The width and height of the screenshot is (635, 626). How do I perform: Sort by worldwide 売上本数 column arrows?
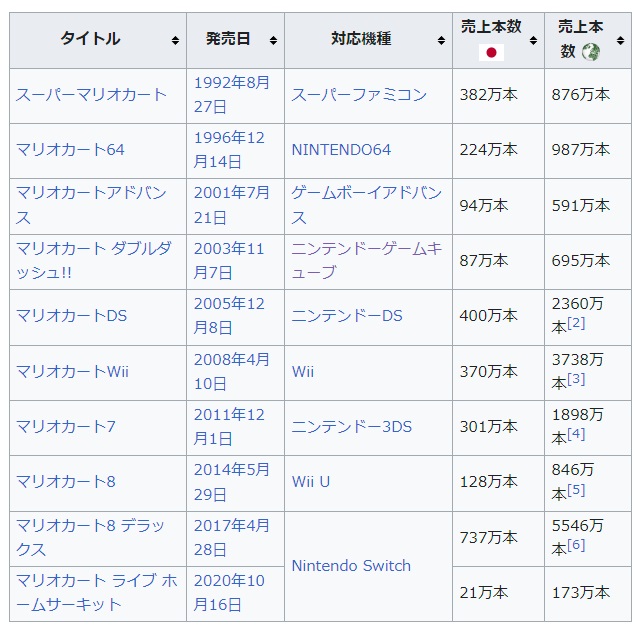click(620, 40)
